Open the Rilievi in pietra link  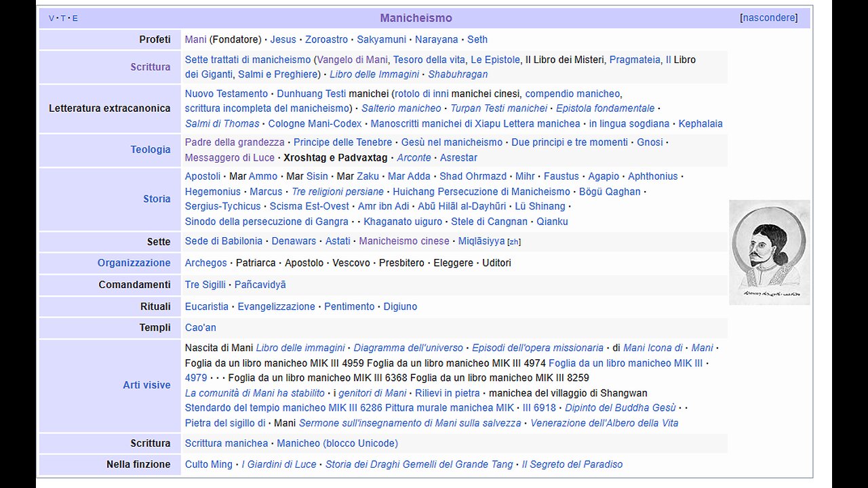point(447,393)
